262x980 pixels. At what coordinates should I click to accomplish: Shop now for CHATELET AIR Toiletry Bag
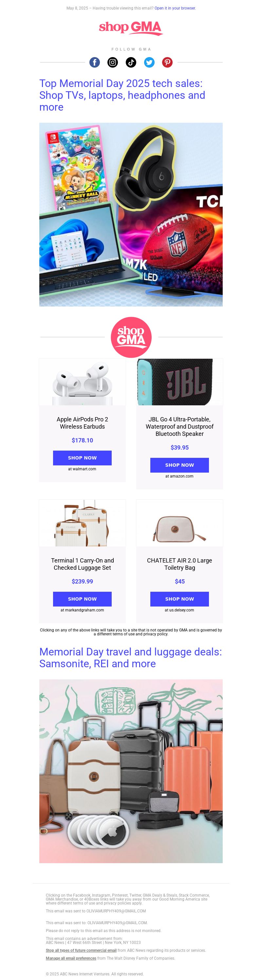click(179, 599)
